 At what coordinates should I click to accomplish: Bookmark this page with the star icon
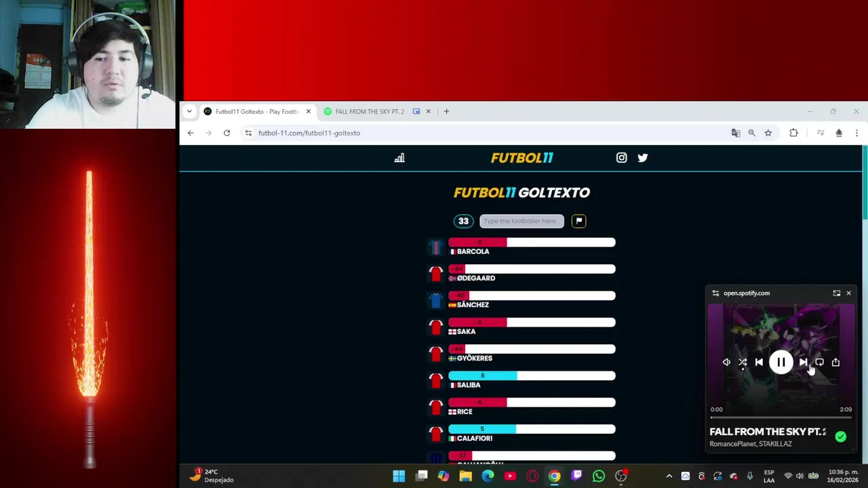tap(768, 133)
